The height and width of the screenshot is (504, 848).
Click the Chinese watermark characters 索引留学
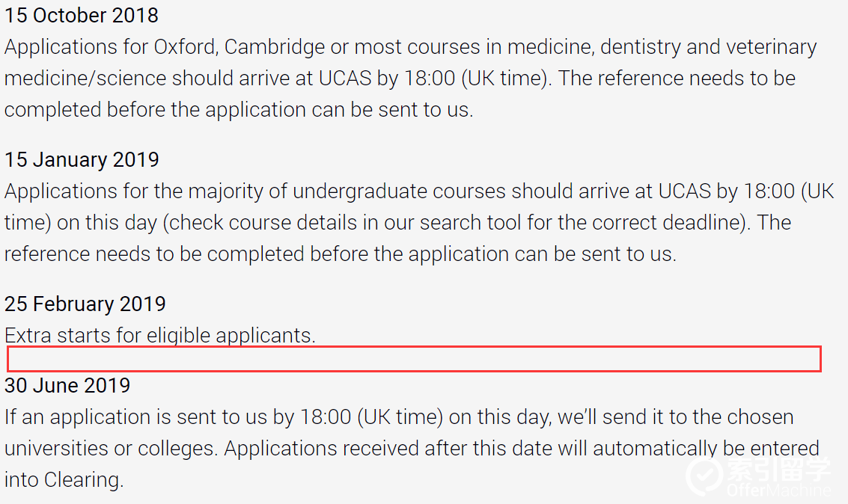779,469
